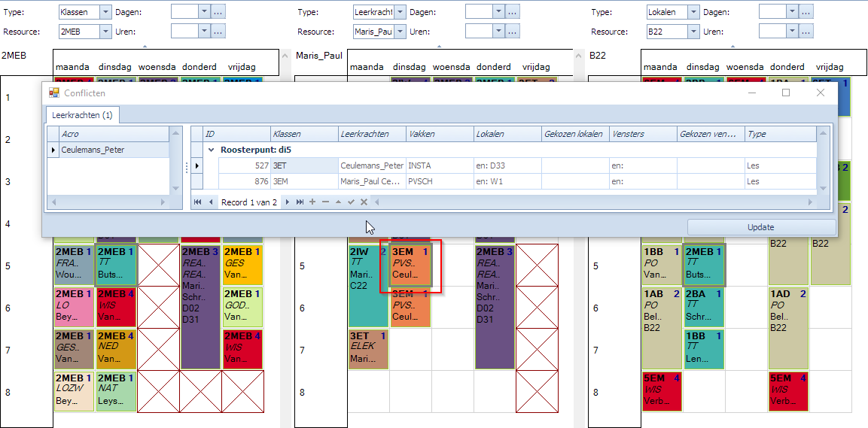
Task: Delete record with the minus icon
Action: tap(325, 202)
